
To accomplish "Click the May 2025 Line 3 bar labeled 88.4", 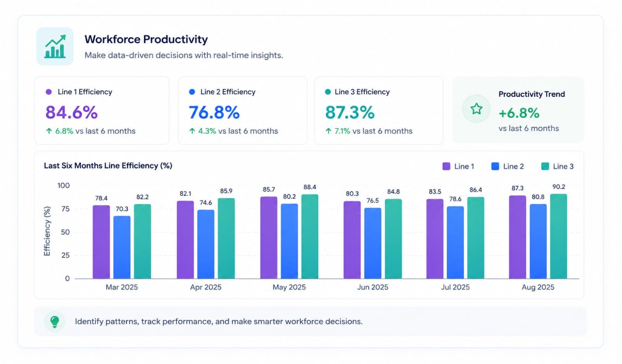I will (x=310, y=237).
